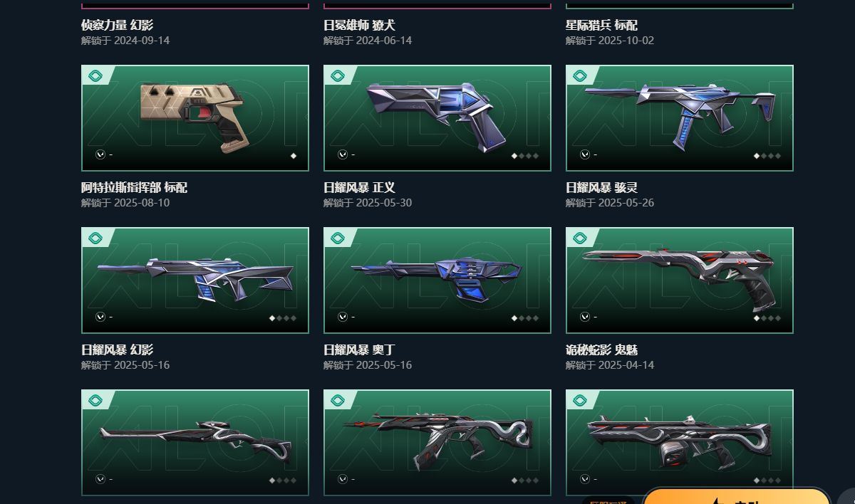This screenshot has height=504, width=855.
Task: Click the tier badge on 阿特拉斯指挥部 标配 card
Action: [x=95, y=75]
